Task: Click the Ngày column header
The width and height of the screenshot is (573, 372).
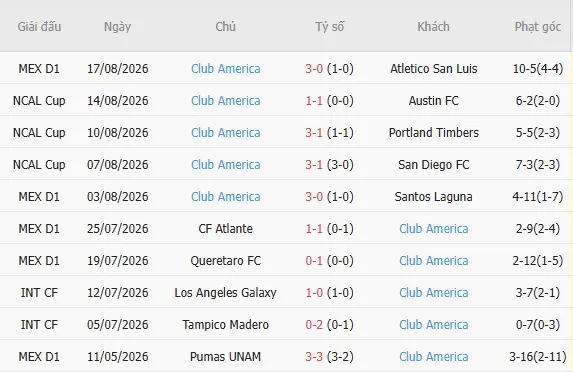Action: tap(117, 27)
